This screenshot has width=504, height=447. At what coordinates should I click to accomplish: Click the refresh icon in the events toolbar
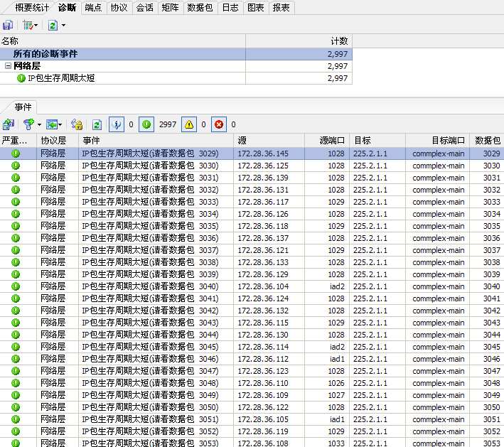[x=97, y=124]
